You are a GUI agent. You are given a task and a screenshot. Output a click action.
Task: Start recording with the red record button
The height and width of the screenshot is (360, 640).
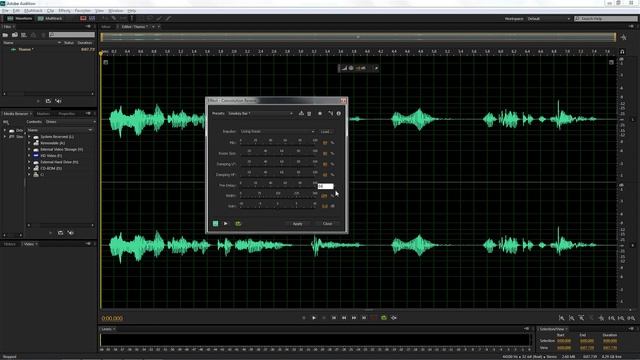[x=374, y=318]
